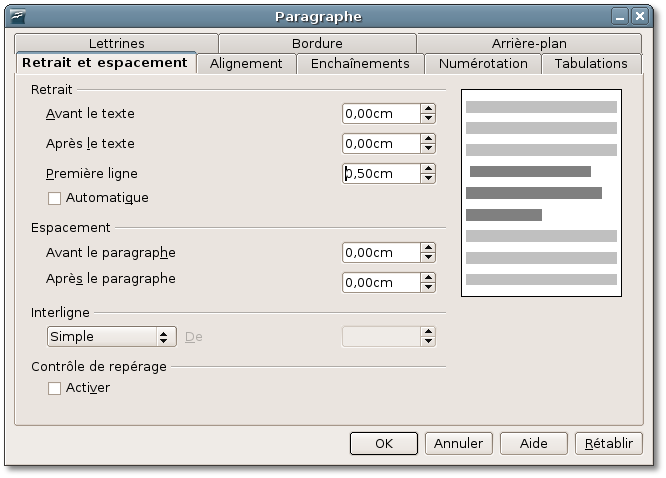Viewport: 666px width, 478px height.
Task: Open the Interligne 'Simple' dropdown
Action: pyautogui.click(x=111, y=337)
